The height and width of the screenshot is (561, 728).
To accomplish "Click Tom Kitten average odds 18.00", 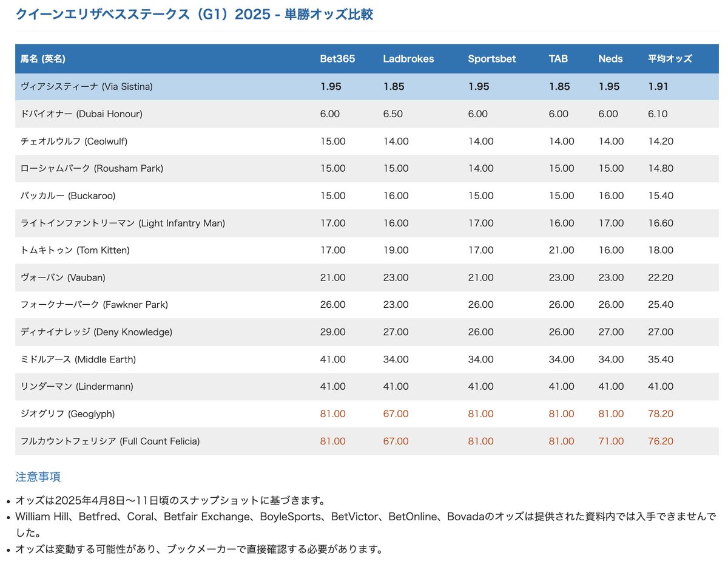I will point(661,250).
